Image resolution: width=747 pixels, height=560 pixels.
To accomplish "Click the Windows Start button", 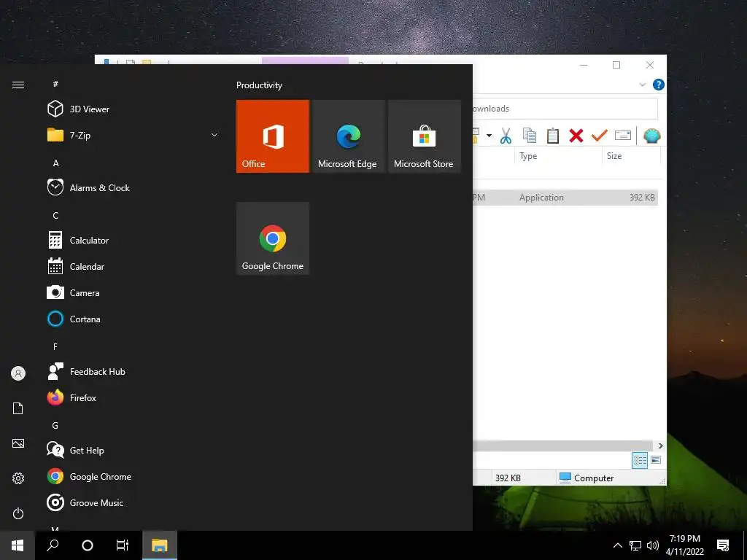I will point(18,545).
